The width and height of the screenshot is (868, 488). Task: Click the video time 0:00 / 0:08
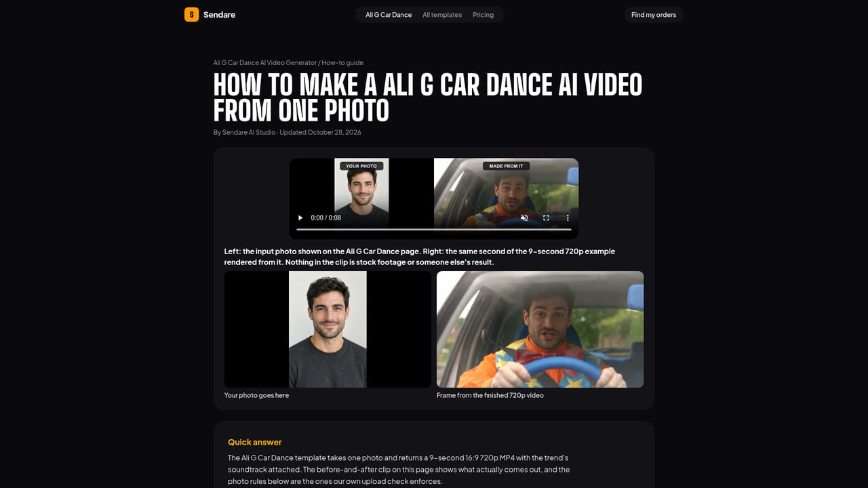click(x=325, y=218)
